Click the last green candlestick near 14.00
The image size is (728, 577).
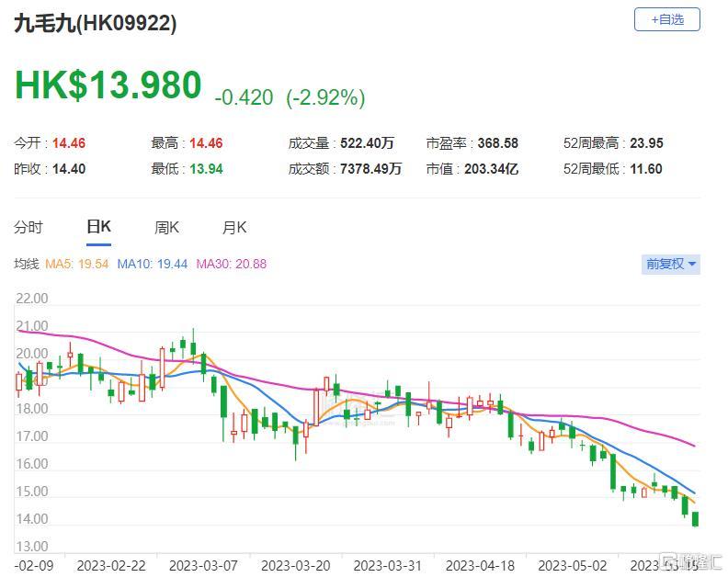[695, 519]
